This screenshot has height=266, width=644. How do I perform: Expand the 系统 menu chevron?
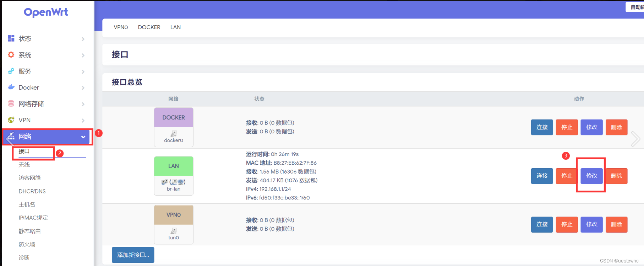[83, 55]
